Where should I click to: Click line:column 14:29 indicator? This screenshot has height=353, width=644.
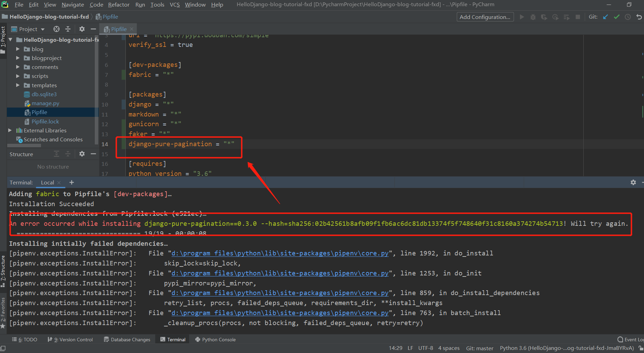tap(396, 348)
